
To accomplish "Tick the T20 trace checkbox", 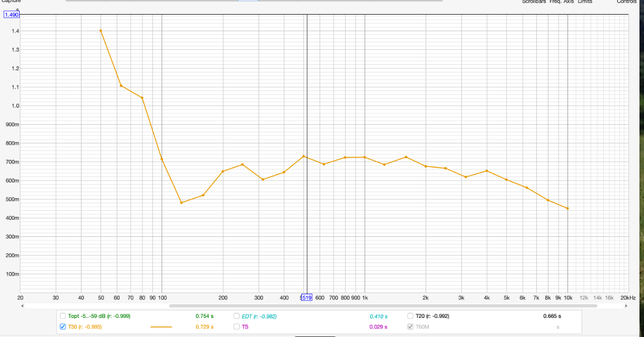I will click(x=411, y=316).
